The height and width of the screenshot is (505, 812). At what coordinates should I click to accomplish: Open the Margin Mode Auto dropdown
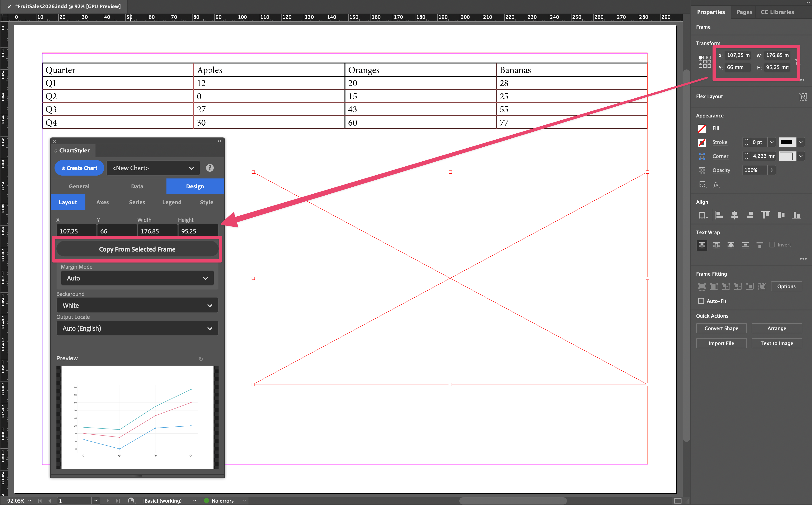tap(137, 278)
